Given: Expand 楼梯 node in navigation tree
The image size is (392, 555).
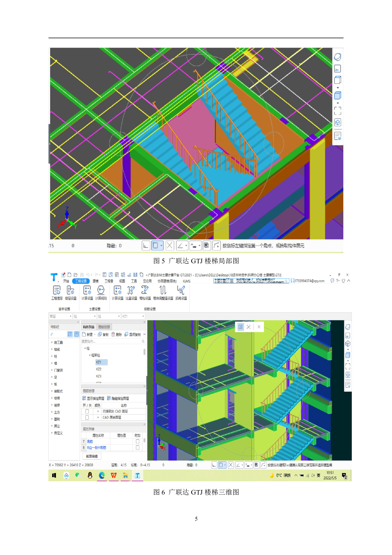Looking at the screenshot, I should [52, 398].
